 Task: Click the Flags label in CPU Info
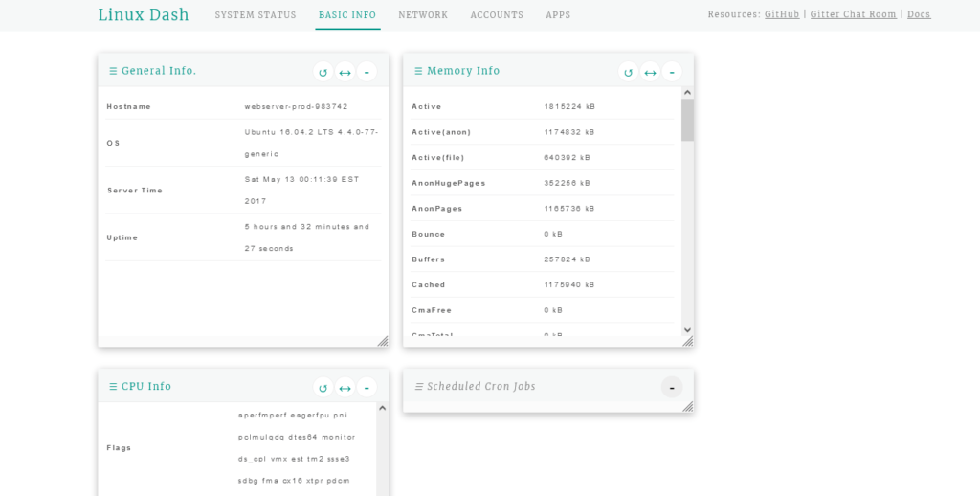(x=119, y=448)
